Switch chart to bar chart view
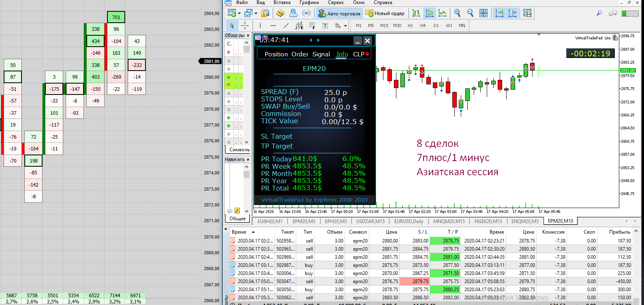 (416, 13)
